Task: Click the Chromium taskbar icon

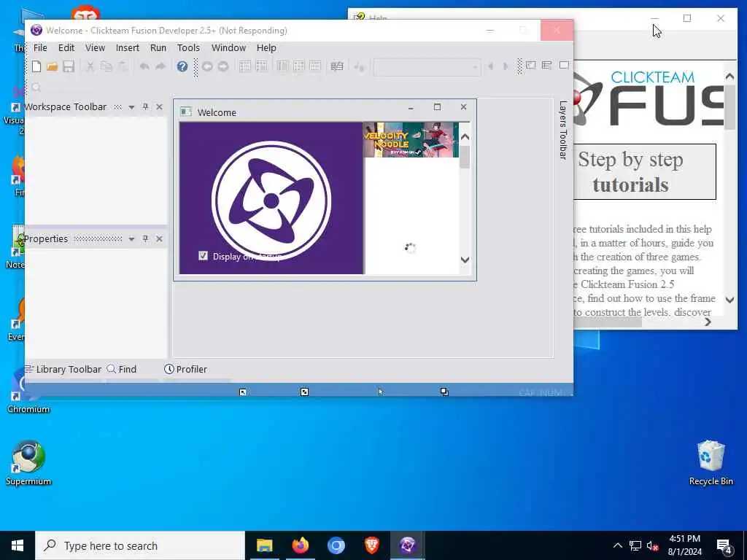Action: pyautogui.click(x=336, y=545)
